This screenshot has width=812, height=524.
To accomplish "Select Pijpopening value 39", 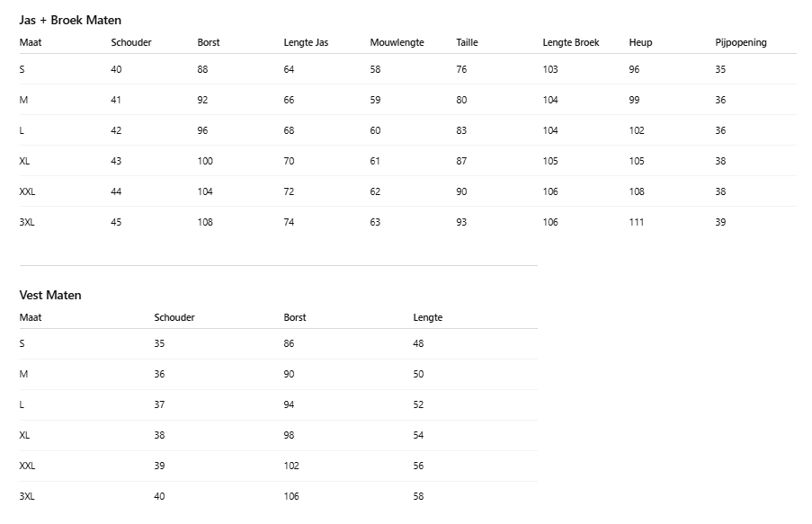I will pyautogui.click(x=720, y=222).
